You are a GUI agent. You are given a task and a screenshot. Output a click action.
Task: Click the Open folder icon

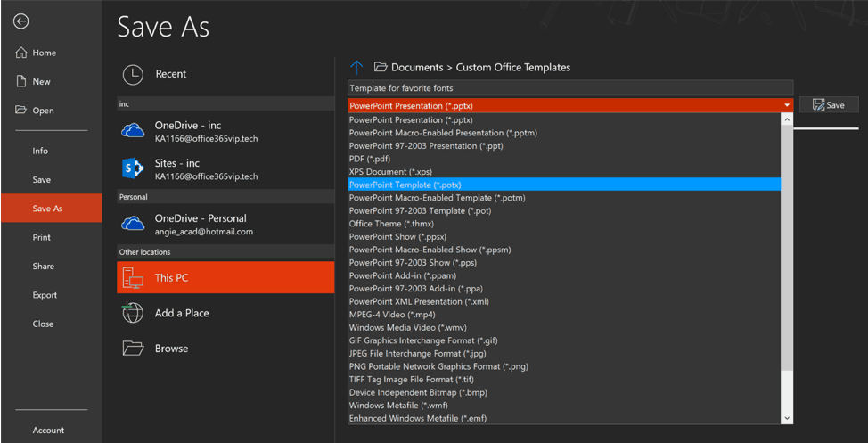coord(21,111)
